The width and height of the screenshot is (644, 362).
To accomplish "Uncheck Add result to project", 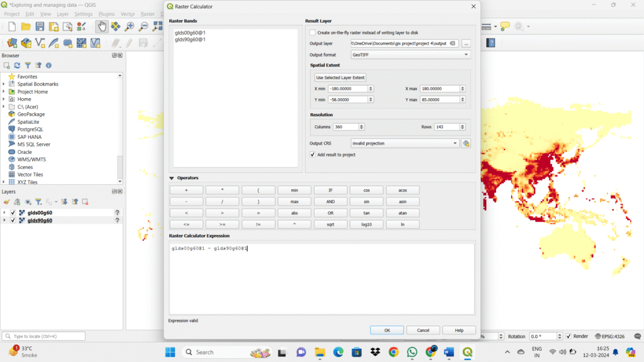I will click(313, 155).
